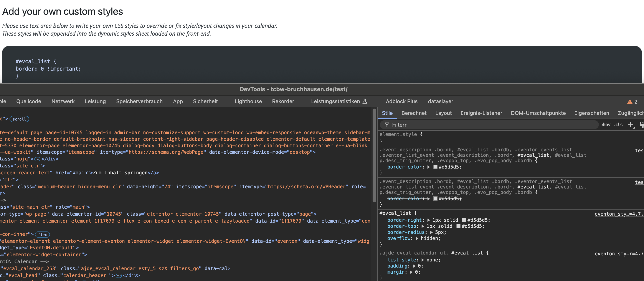644x281 pixels.
Task: Click the '#evcal_list {' selector in dev styles
Action: (x=398, y=213)
